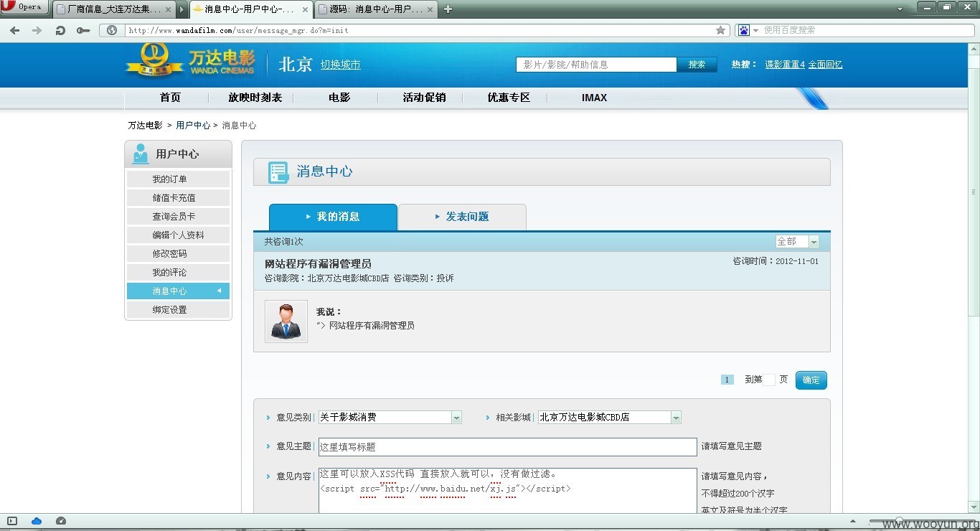
Task: Open 查询会员卡 in the sidebar
Action: [178, 217]
